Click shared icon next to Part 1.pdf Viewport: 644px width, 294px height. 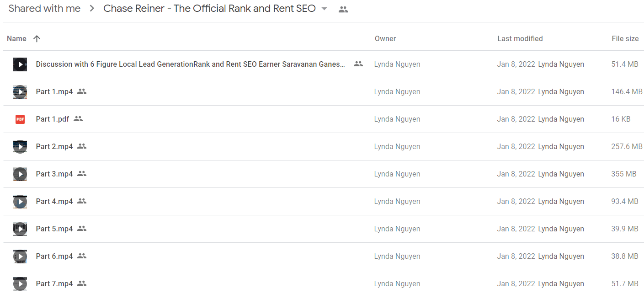[78, 119]
